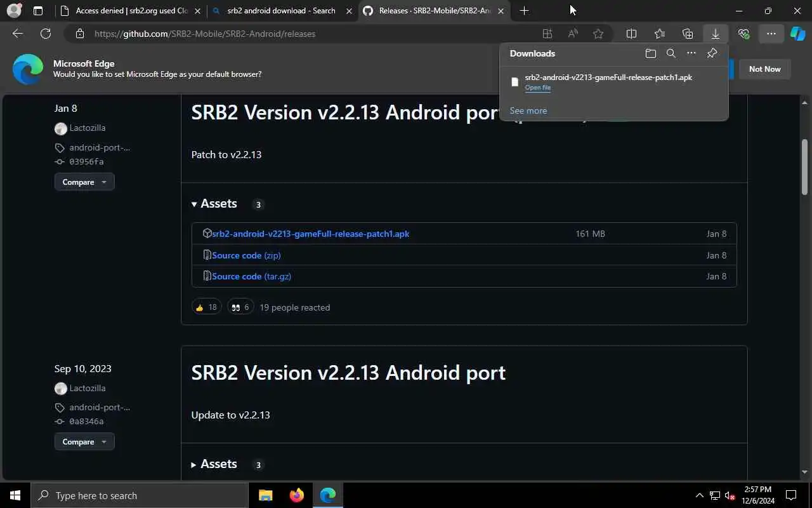Open the tab actions menu icon
This screenshot has width=812, height=508.
click(38, 11)
